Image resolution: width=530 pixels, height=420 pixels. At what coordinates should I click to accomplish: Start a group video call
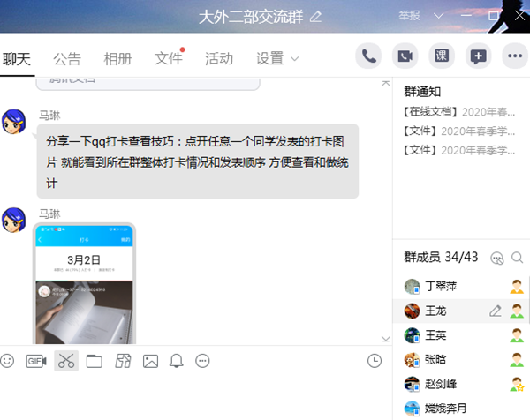coord(405,56)
